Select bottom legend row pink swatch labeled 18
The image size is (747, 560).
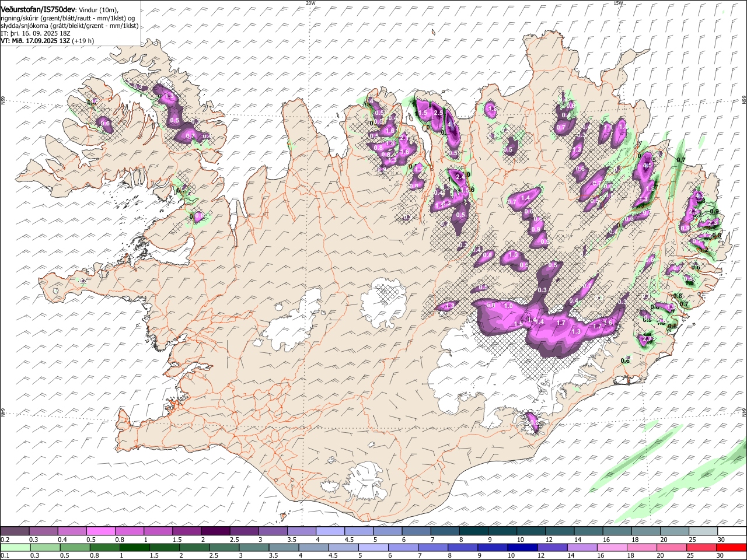pyautogui.click(x=641, y=547)
